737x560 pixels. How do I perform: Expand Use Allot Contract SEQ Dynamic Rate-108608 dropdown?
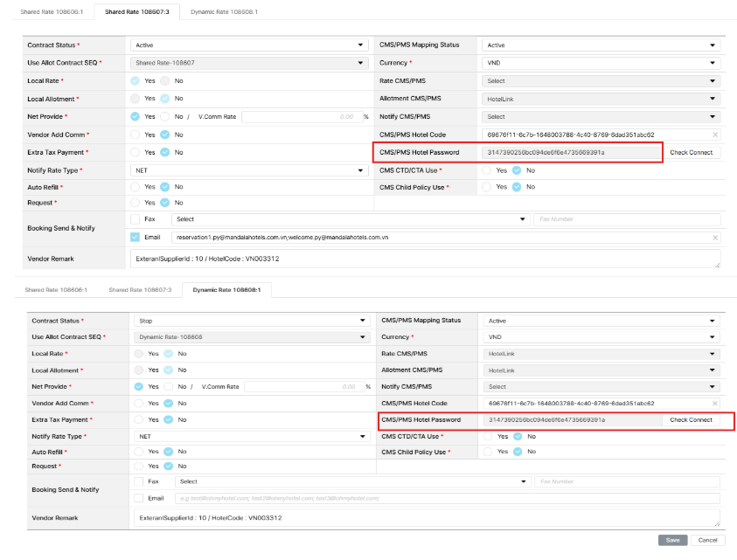tap(252, 337)
